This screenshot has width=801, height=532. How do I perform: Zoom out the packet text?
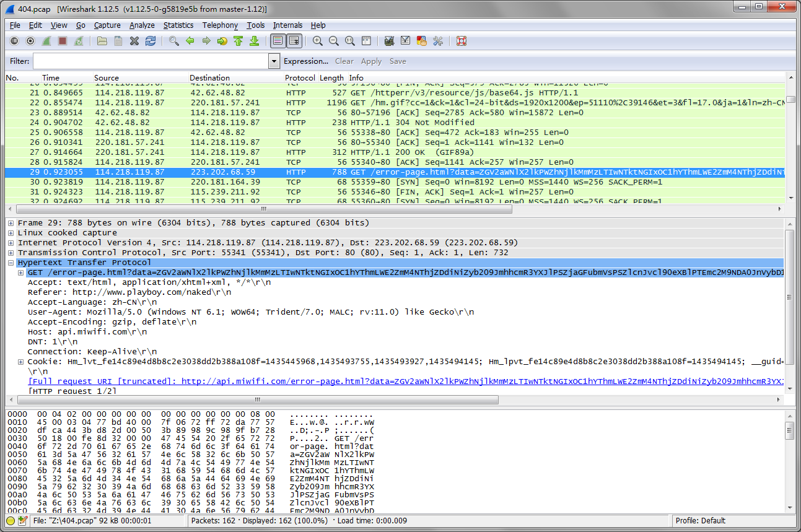click(x=334, y=41)
